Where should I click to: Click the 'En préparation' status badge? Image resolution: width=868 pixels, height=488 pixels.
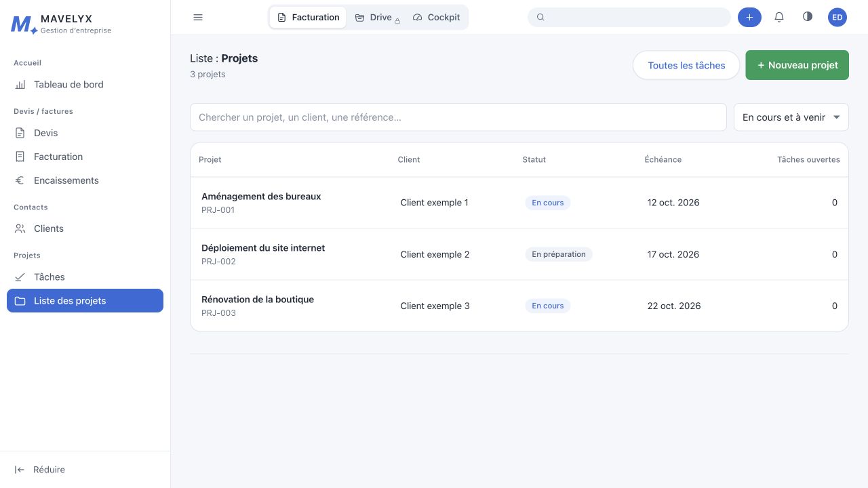[x=559, y=254]
